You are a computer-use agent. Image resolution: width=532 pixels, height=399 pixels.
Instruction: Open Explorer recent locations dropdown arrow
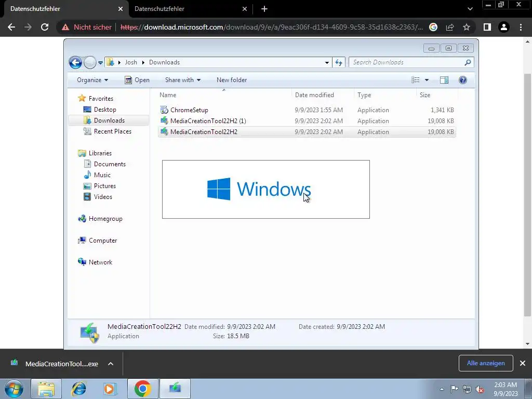(x=100, y=63)
